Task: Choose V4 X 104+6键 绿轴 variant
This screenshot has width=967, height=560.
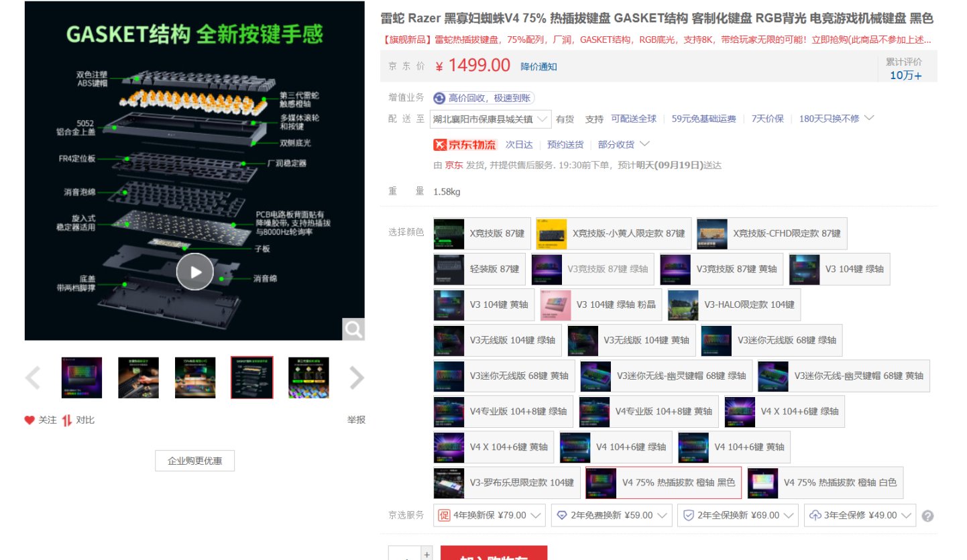Action: pos(785,412)
